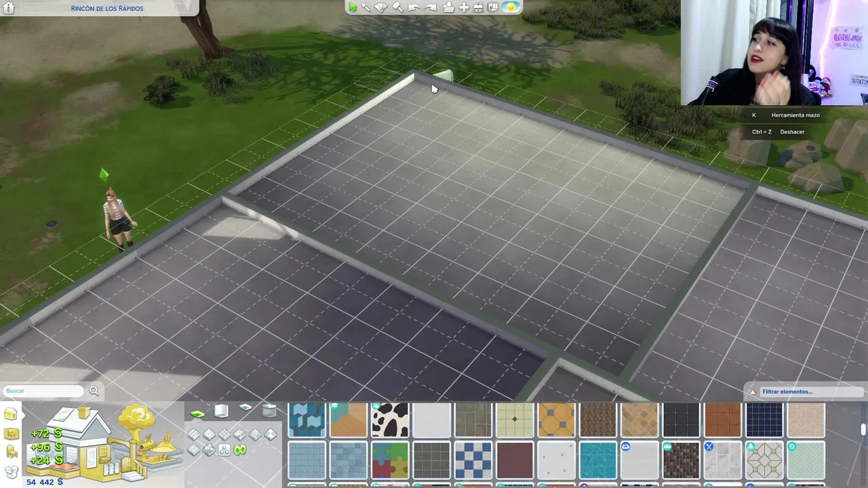Pick the dark charcoal tile thumbnail
The height and width of the screenshot is (488, 868).
pos(681,420)
